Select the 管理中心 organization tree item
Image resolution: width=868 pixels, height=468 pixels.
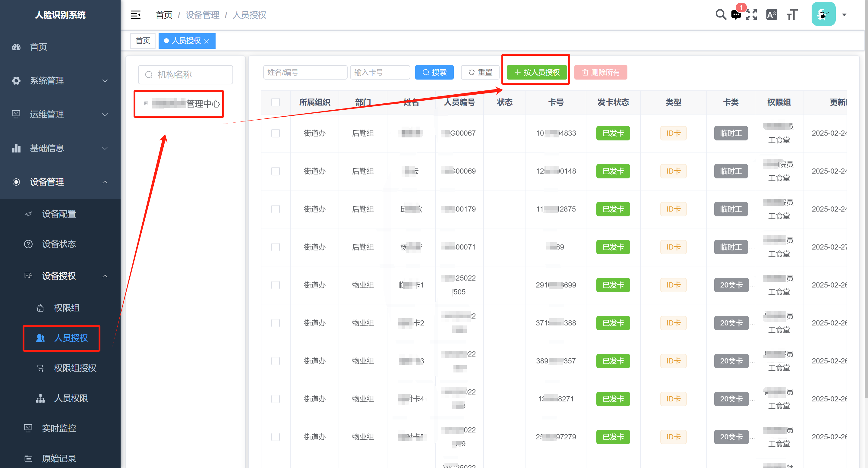click(x=186, y=104)
